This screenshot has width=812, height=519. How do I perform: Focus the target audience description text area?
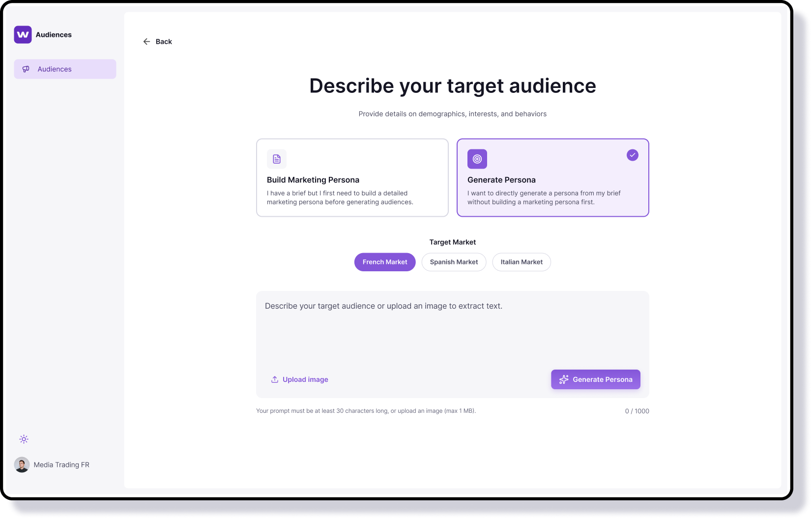coord(452,329)
